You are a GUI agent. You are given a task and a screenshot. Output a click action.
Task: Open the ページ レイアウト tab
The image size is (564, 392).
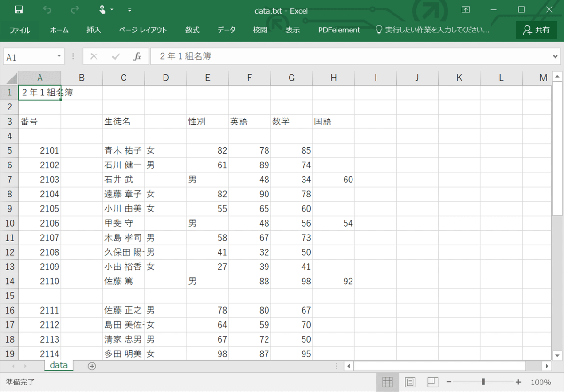pyautogui.click(x=143, y=30)
